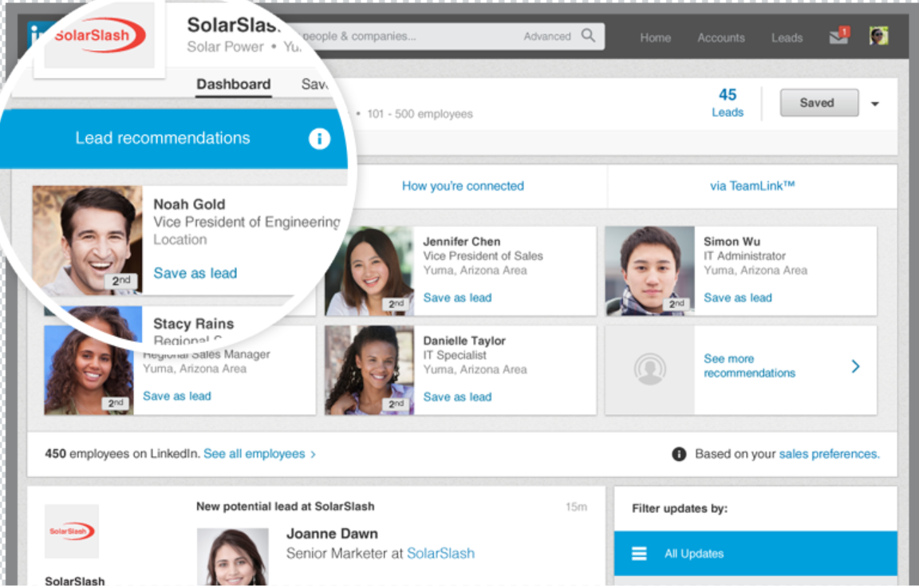Expand the Saved button dropdown arrow
Screen dimensions: 919x588
point(875,104)
